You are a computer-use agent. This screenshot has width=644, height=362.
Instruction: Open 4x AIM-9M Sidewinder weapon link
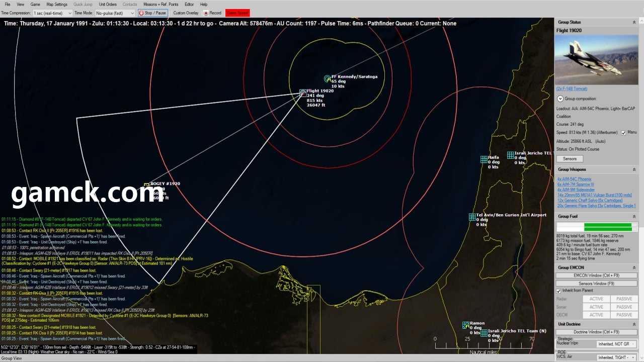pos(576,190)
